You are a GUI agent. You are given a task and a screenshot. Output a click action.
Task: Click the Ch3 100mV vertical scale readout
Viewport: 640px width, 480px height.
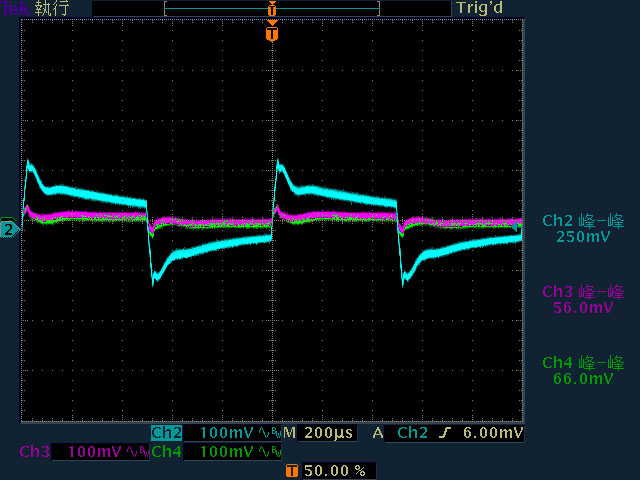point(95,452)
